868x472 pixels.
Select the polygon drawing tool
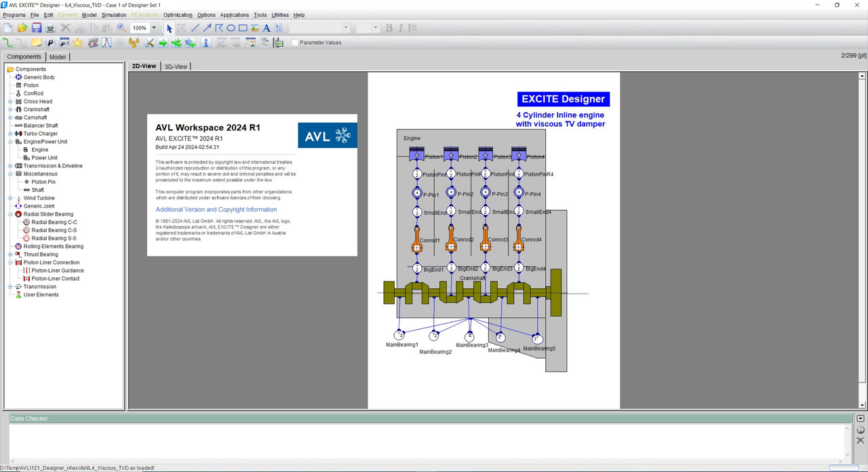click(219, 28)
